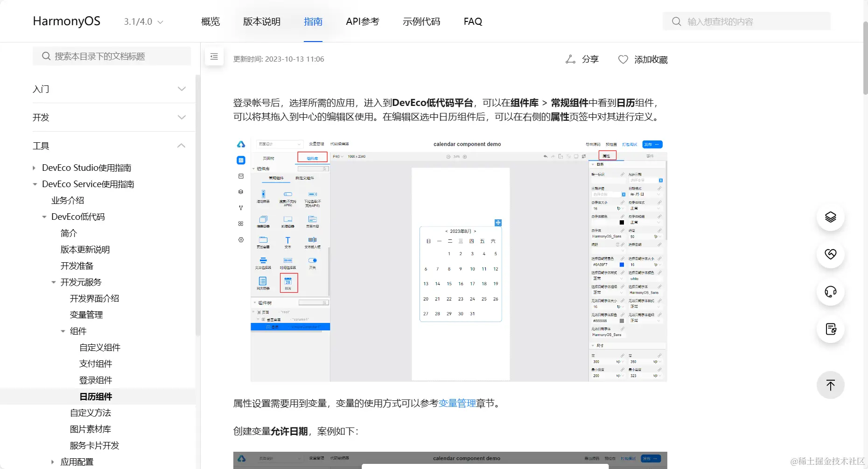The width and height of the screenshot is (868, 469).
Task: Click the share icon next to 分享
Action: 570,59
